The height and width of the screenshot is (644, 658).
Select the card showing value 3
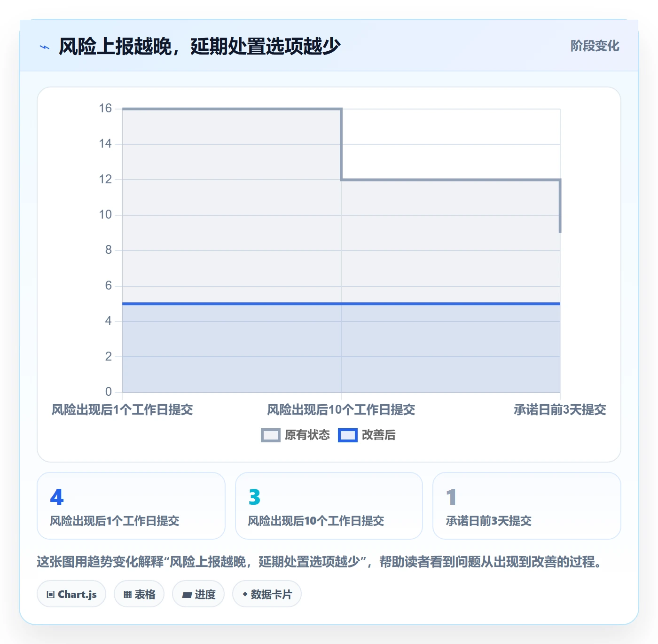[x=329, y=506]
